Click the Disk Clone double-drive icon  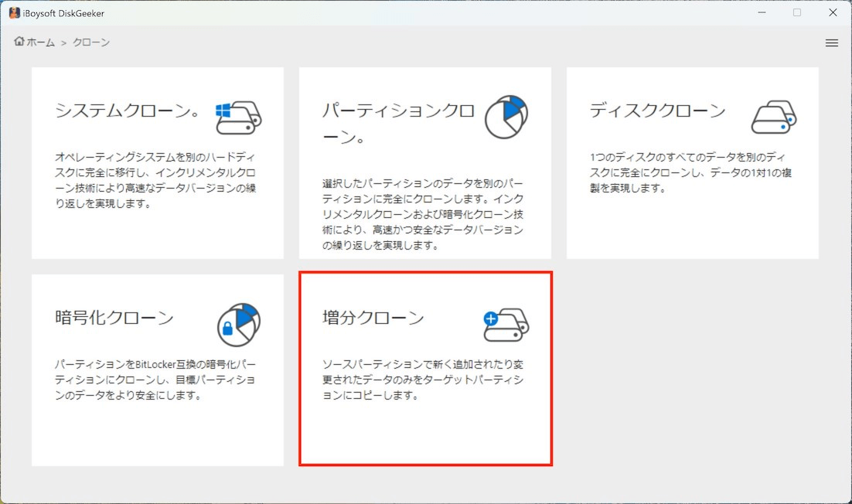(774, 117)
